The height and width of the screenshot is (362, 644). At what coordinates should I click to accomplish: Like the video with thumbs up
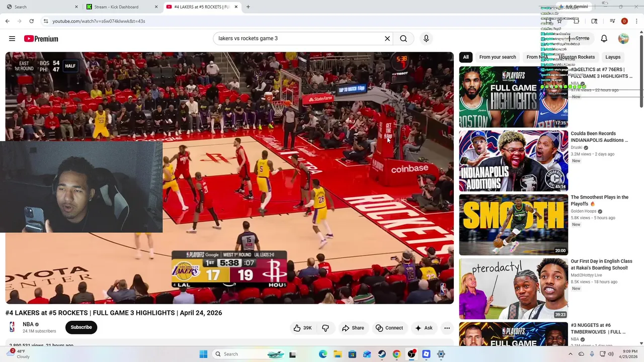click(x=302, y=328)
